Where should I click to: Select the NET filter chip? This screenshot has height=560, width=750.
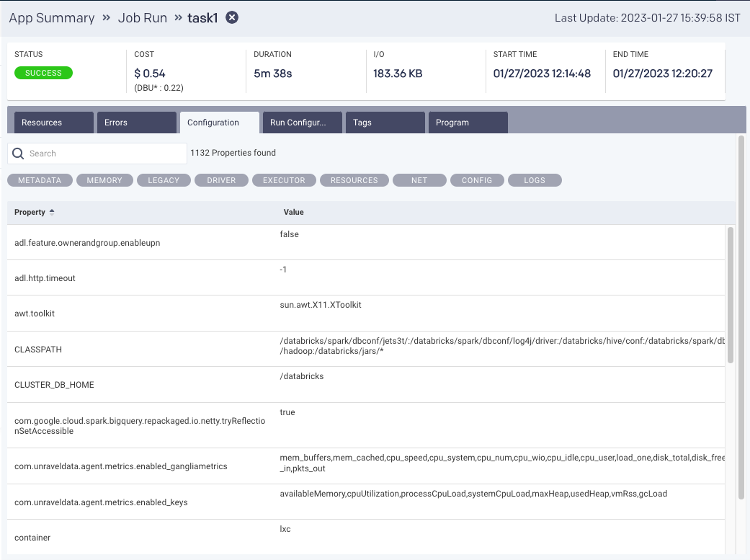[x=419, y=180]
